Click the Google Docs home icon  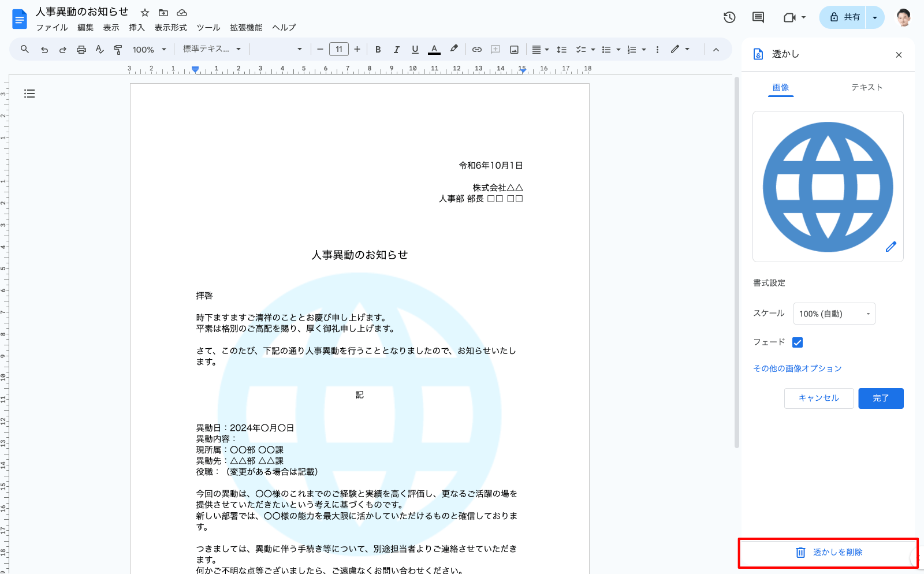[20, 19]
